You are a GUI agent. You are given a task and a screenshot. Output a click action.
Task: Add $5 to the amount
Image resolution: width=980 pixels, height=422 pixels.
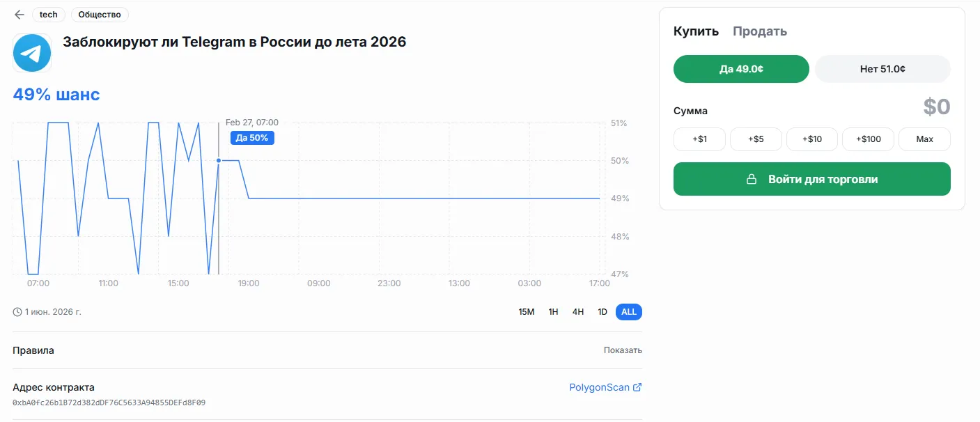756,139
